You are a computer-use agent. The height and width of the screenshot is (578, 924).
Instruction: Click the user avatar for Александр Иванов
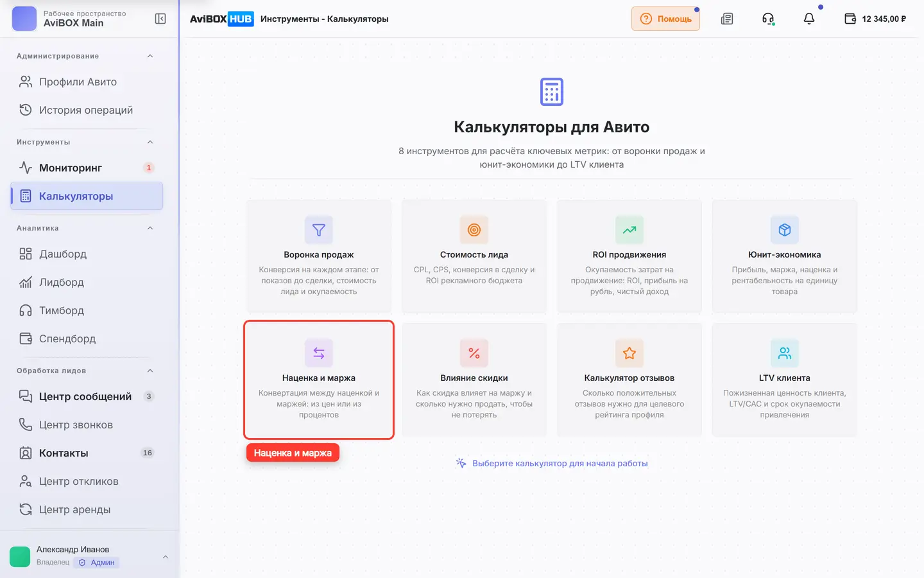click(20, 556)
